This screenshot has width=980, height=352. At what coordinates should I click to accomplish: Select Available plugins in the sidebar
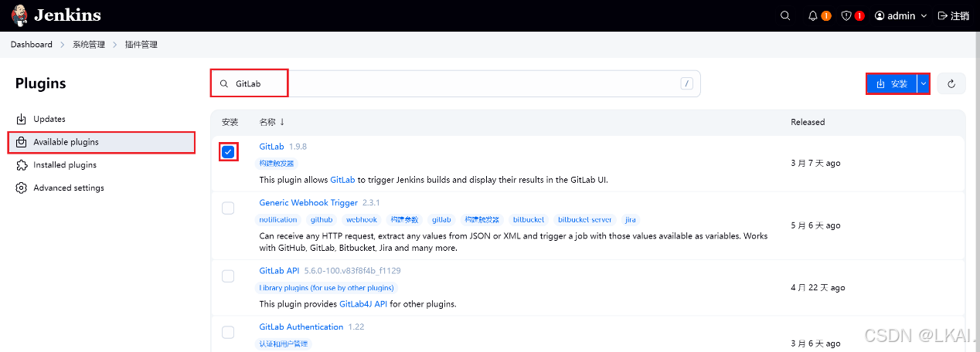(x=101, y=142)
